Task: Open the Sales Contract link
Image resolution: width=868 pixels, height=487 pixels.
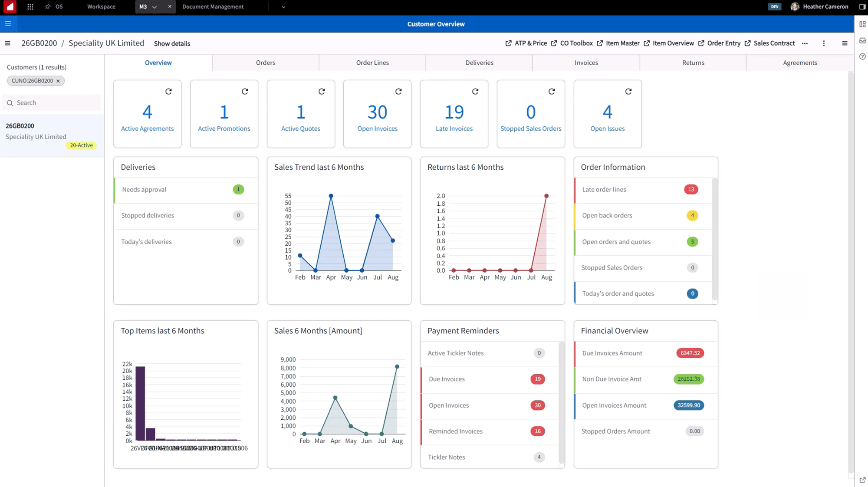Action: pos(769,43)
